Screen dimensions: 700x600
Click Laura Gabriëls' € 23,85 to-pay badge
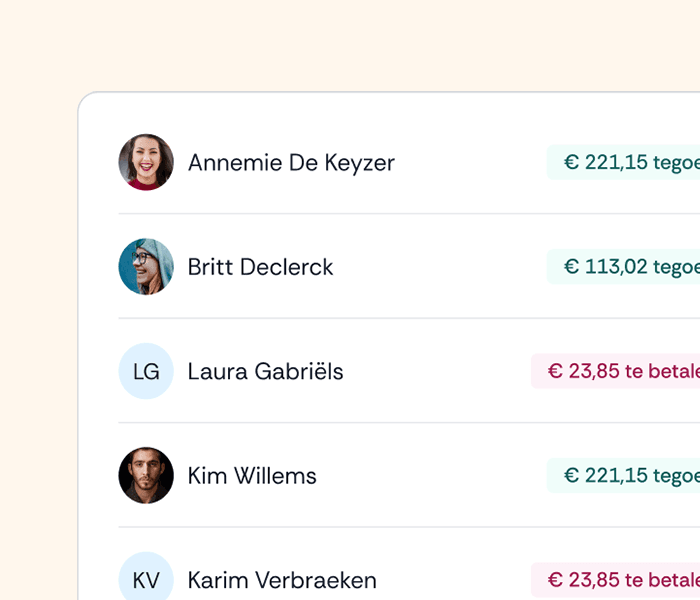pos(617,371)
